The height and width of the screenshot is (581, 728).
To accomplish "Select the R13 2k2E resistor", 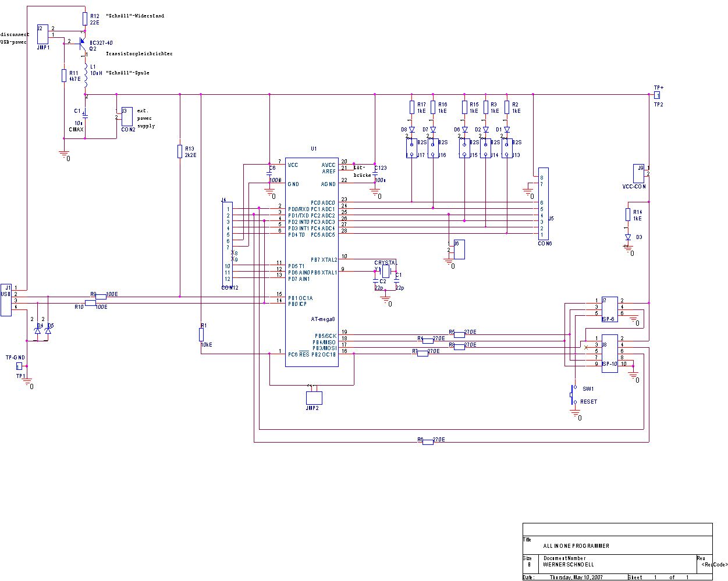I will tap(180, 152).
